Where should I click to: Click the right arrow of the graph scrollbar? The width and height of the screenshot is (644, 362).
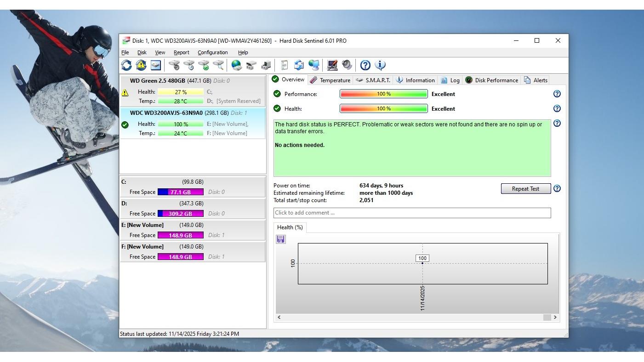pyautogui.click(x=555, y=317)
